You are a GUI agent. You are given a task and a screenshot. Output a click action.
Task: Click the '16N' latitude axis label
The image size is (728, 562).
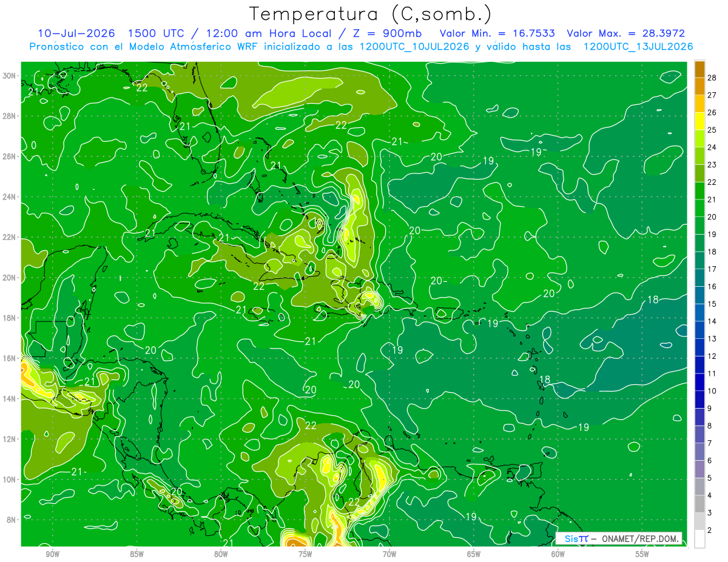(x=9, y=358)
